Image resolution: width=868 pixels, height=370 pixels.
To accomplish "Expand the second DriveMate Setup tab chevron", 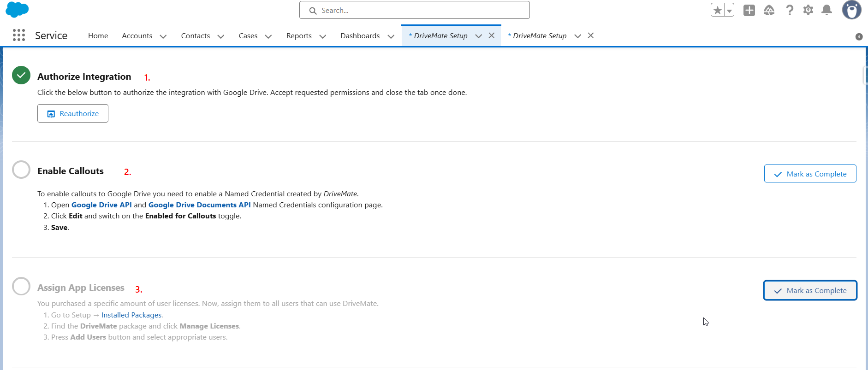I will pos(578,36).
